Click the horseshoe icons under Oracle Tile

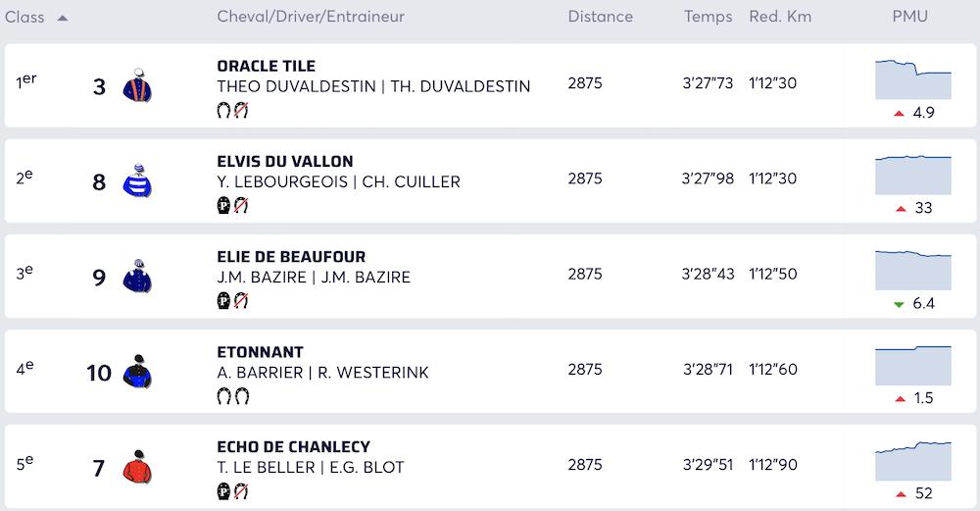[x=232, y=111]
